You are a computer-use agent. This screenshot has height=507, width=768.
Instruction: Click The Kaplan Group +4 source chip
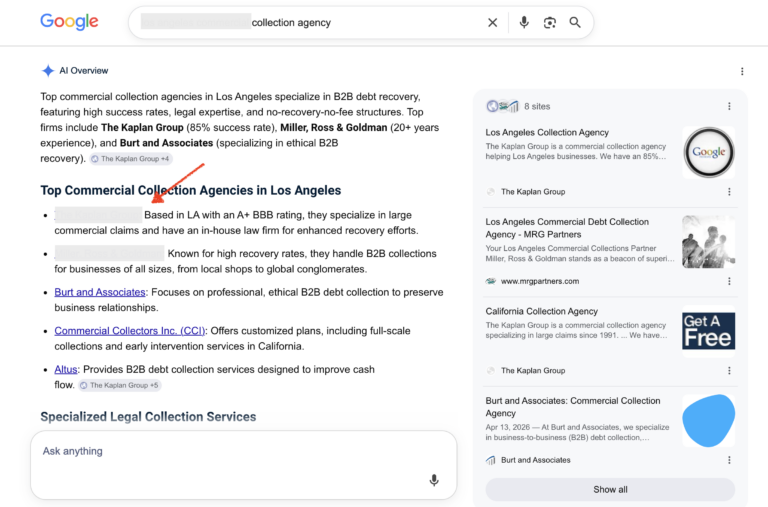pos(130,159)
